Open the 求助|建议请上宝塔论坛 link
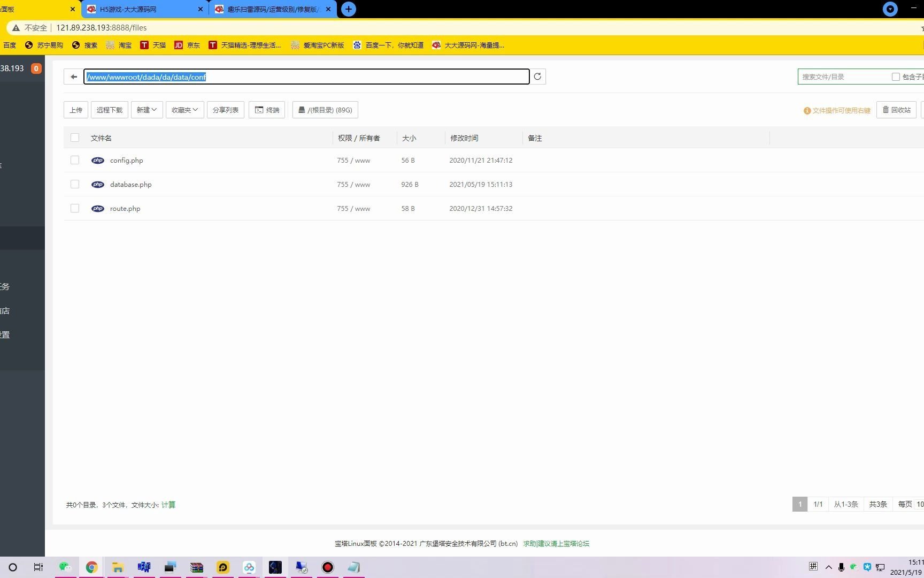This screenshot has height=578, width=924. pos(556,543)
